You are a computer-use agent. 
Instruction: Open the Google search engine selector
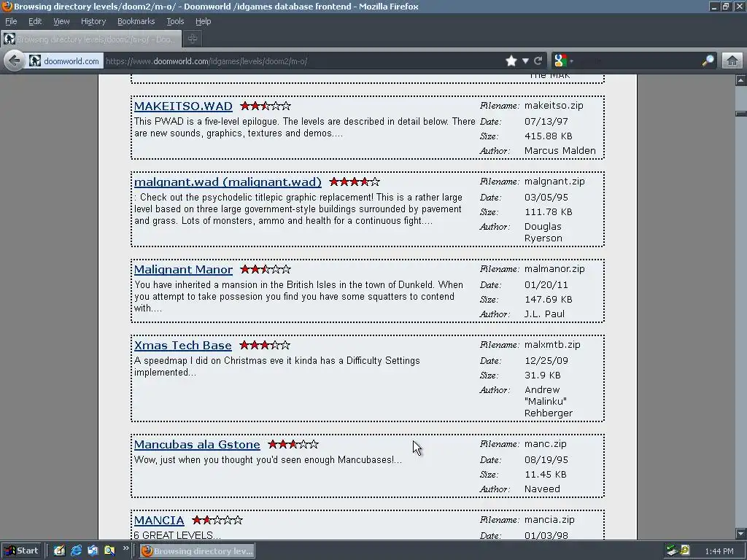[564, 61]
